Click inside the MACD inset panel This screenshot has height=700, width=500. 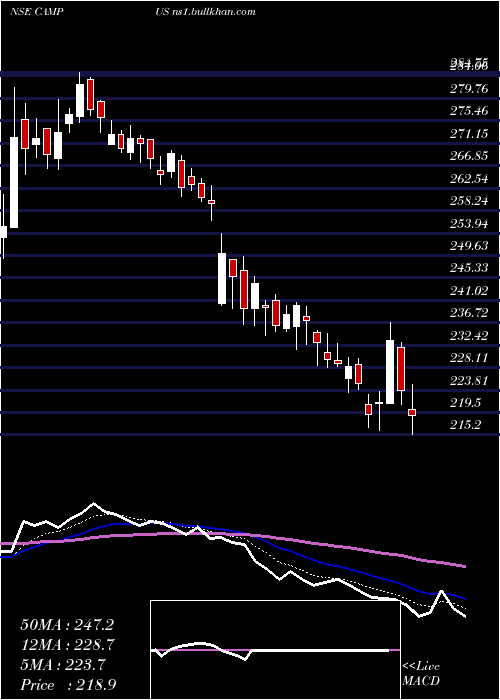click(x=275, y=650)
